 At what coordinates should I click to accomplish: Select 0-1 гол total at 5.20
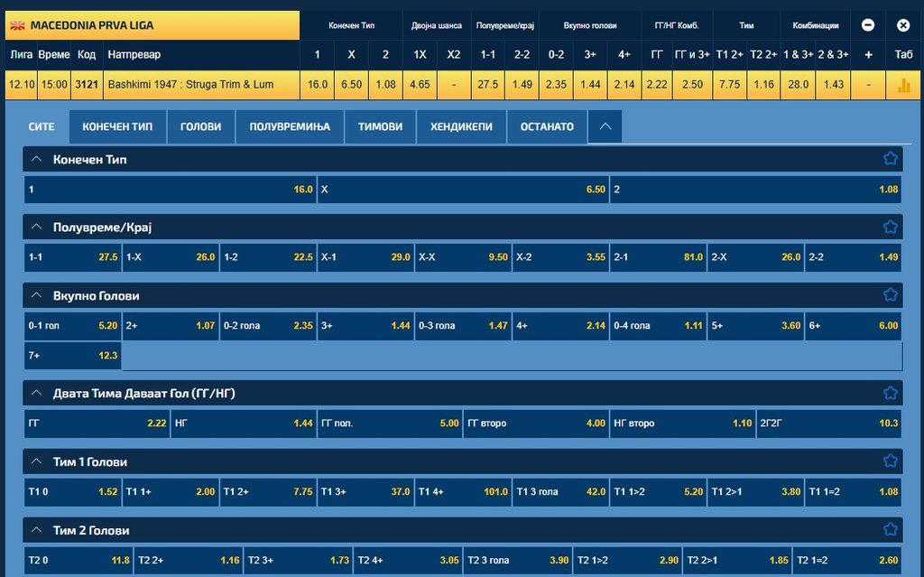[x=73, y=326]
